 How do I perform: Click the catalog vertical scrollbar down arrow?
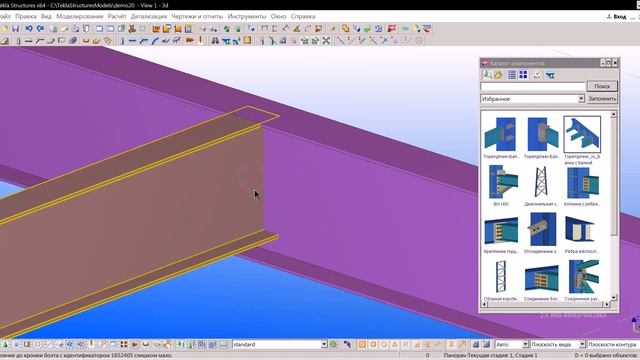pyautogui.click(x=613, y=297)
